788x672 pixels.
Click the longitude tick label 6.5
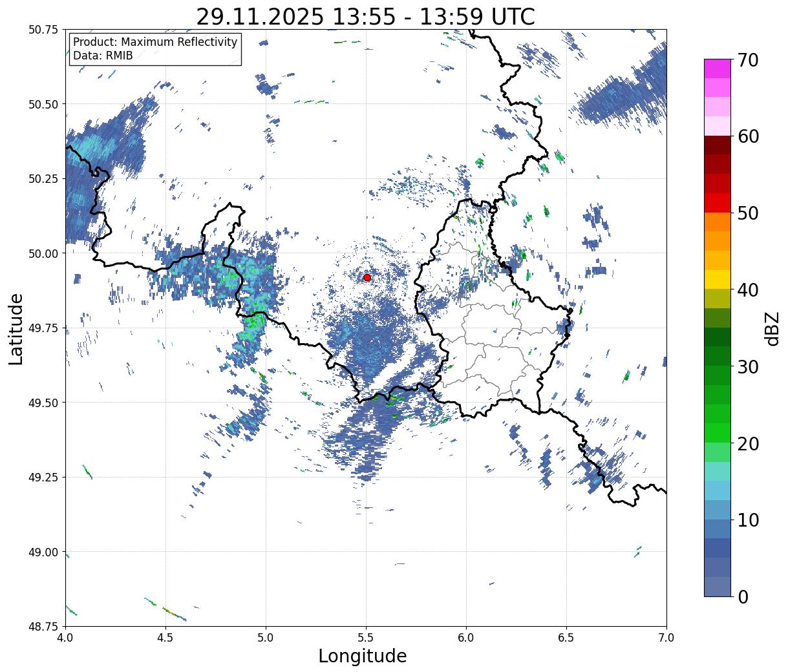point(566,637)
